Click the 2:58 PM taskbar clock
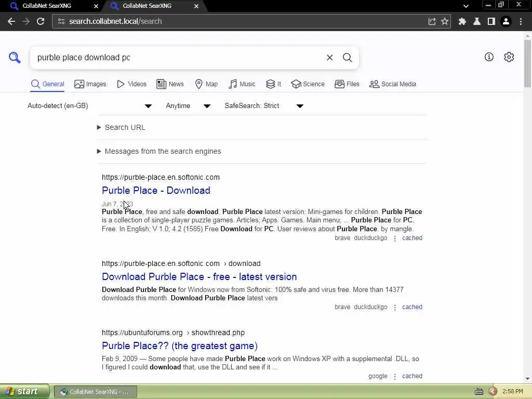This screenshot has height=399, width=532. 512,392
